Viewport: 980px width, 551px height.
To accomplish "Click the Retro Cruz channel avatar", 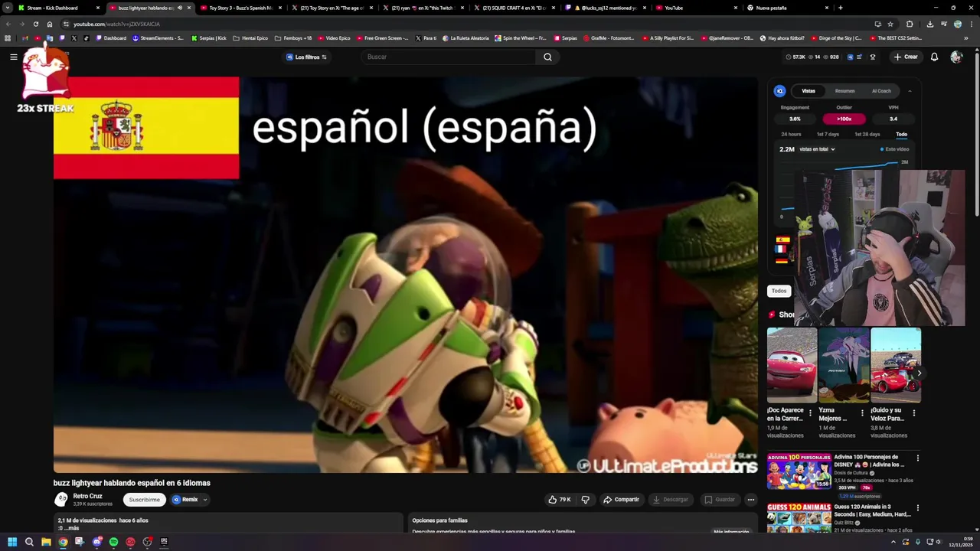I will [60, 500].
